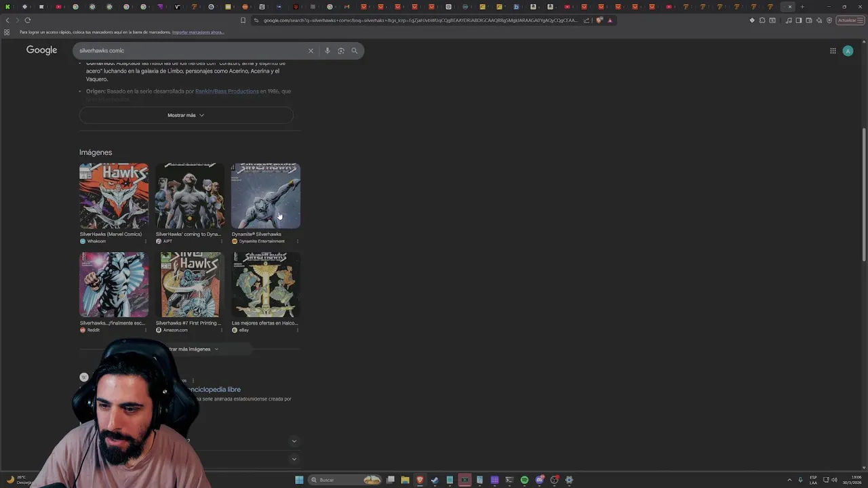Click Mostrar más imágenes button
The image size is (868, 488).
click(x=190, y=349)
